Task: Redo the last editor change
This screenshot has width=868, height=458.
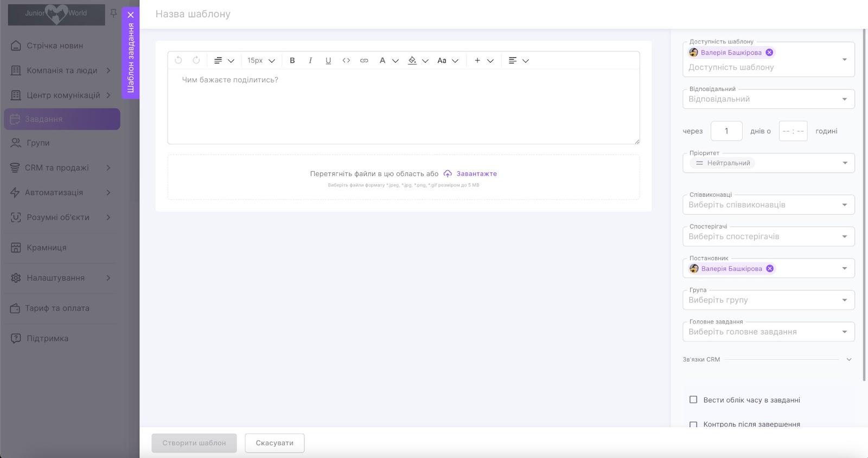Action: click(196, 60)
